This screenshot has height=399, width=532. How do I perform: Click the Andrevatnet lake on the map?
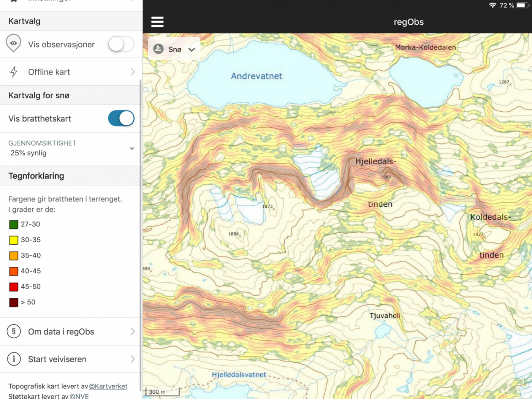[x=256, y=76]
